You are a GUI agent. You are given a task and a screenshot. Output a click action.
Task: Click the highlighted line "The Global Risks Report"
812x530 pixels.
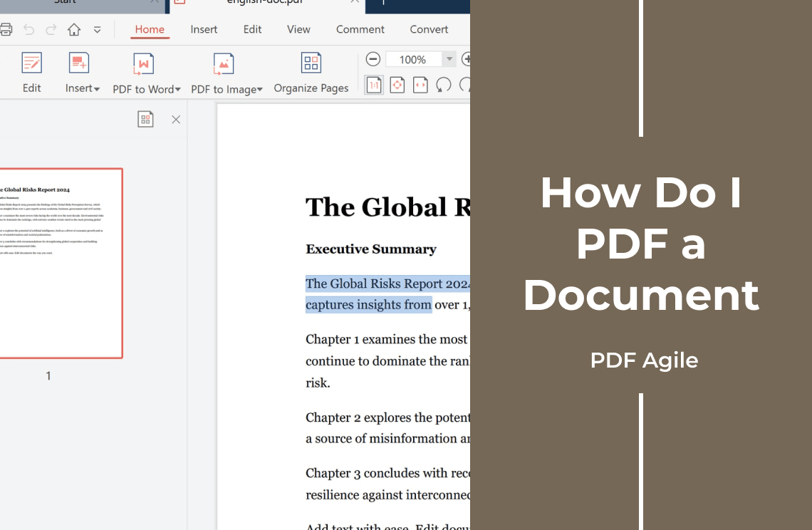pyautogui.click(x=387, y=284)
